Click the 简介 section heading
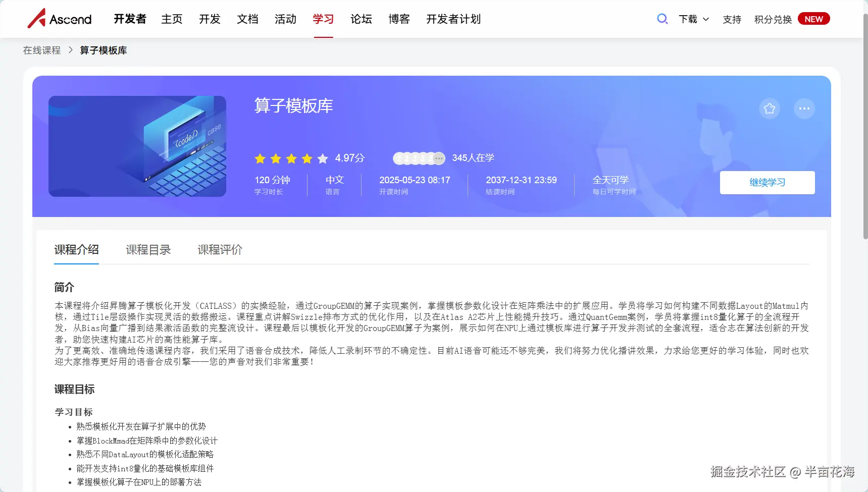This screenshot has width=868, height=492. click(x=64, y=288)
